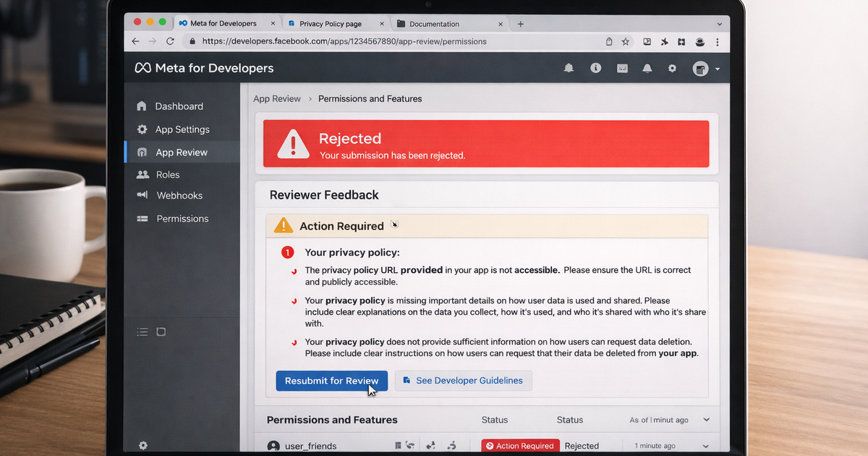Click the pinwheel-shaped extension icon
This screenshot has width=868, height=456.
click(x=665, y=42)
